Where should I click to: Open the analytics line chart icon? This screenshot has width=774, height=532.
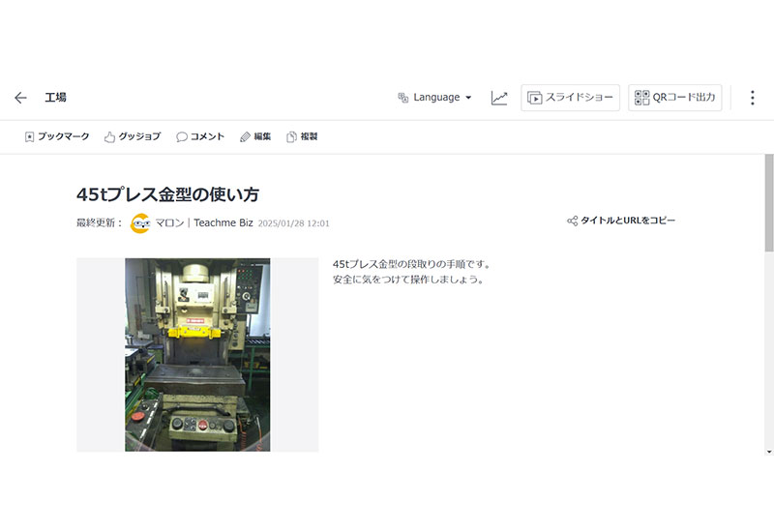coord(499,98)
